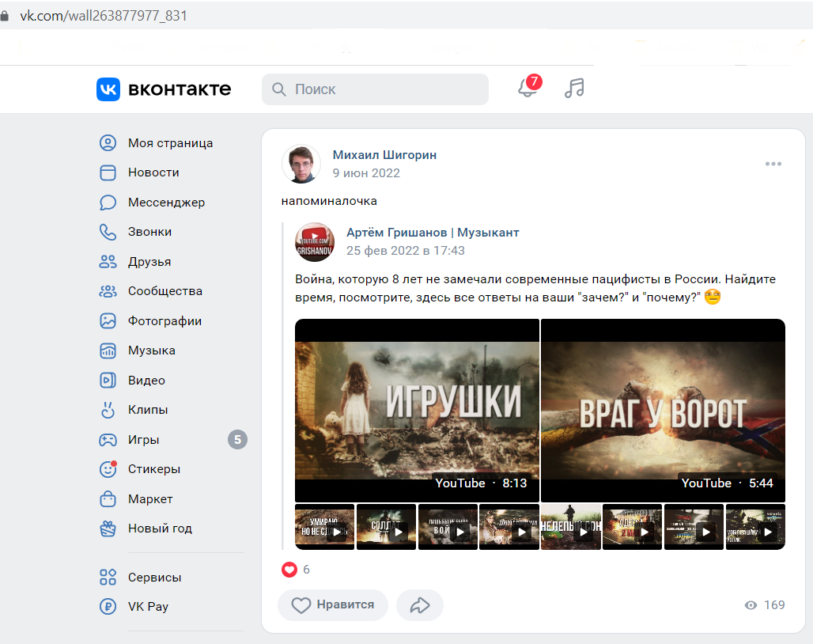The height and width of the screenshot is (644, 813).
Task: Click the address bar lock icon
Action: [5, 16]
